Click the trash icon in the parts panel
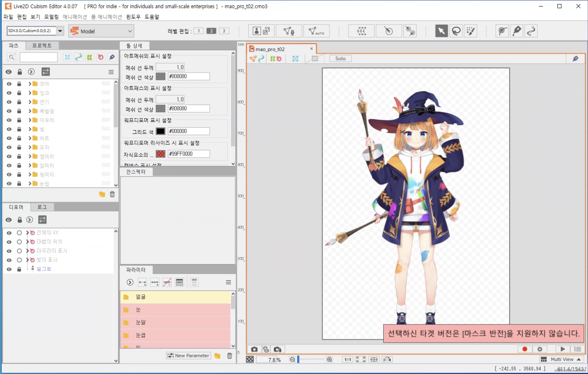Viewport: 588px width, 374px height. pos(112,194)
